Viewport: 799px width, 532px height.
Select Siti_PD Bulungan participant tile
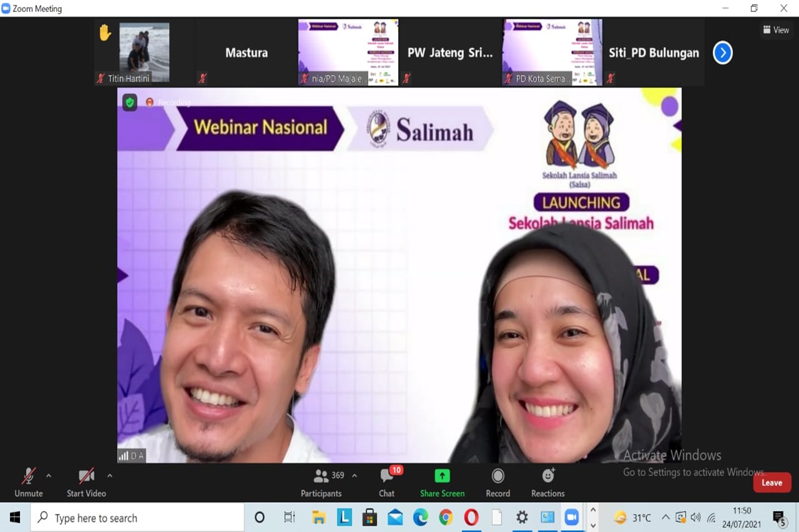[654, 52]
